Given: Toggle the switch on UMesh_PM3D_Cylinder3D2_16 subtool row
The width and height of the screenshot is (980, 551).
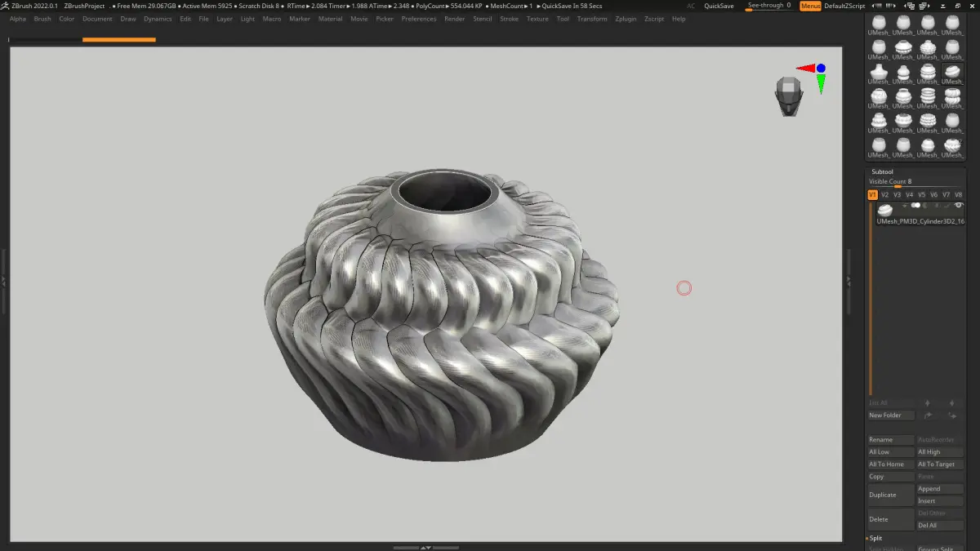Looking at the screenshot, I should [915, 205].
